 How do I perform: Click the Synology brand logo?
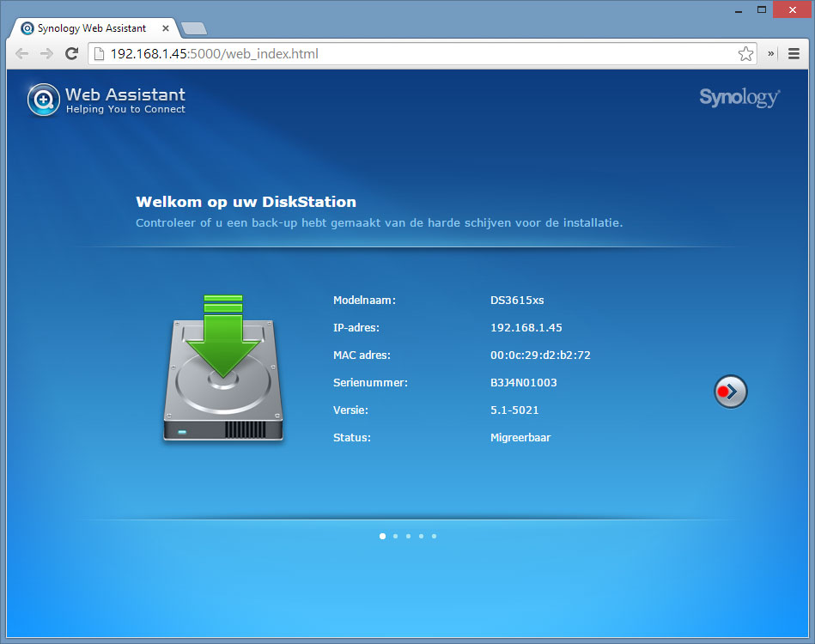point(739,97)
